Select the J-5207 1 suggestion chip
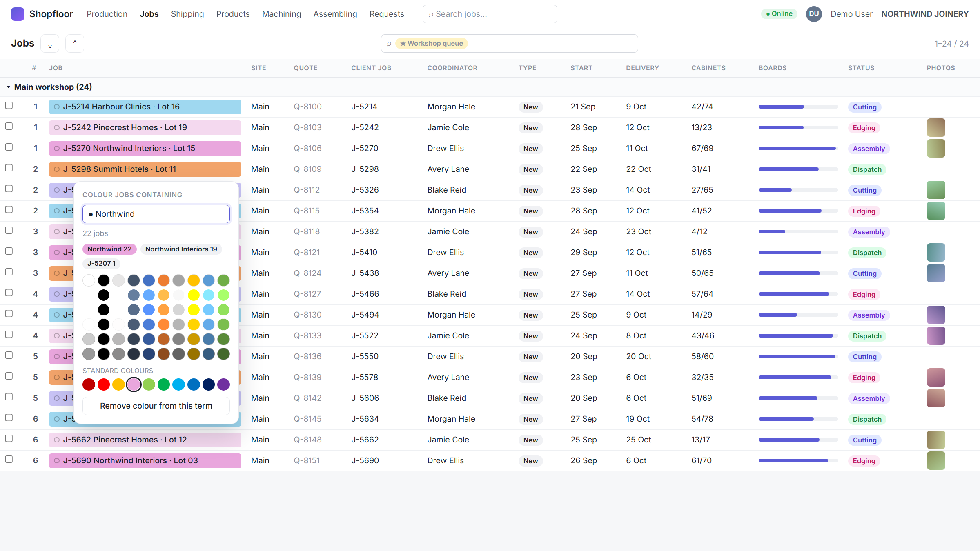 click(x=101, y=264)
